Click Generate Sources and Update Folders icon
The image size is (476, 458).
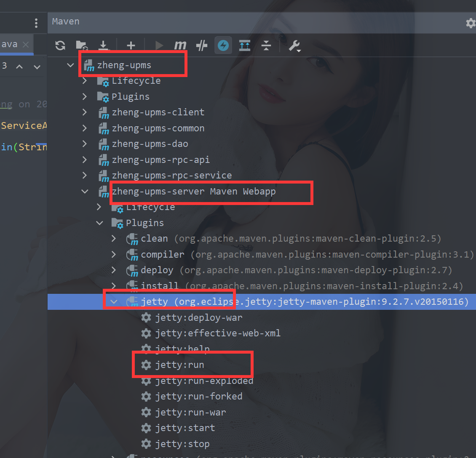[x=81, y=45]
